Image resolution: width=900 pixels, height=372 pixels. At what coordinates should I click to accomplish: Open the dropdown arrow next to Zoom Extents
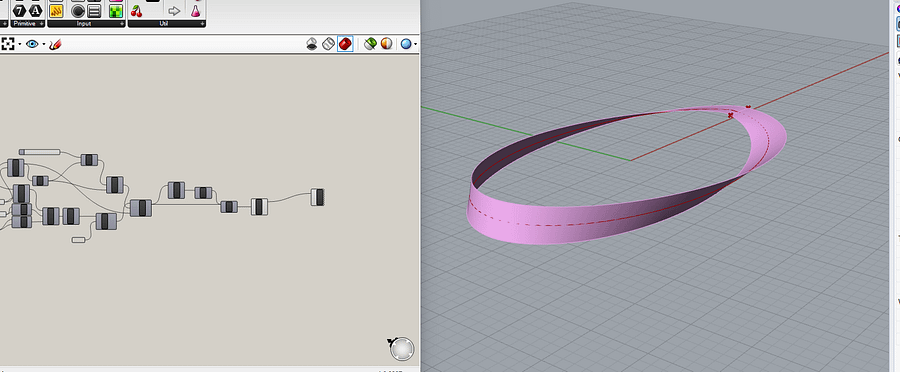coord(20,44)
